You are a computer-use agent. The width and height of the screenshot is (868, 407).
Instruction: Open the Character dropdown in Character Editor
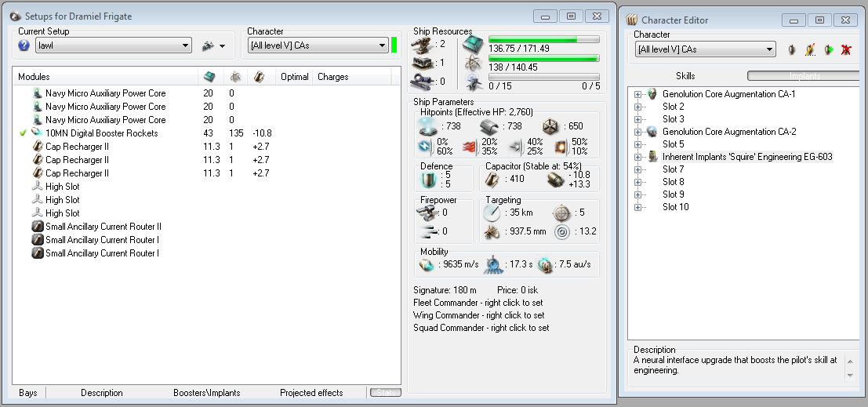706,49
